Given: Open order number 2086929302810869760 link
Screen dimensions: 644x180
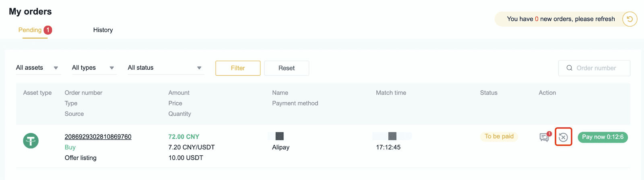Looking at the screenshot, I should pyautogui.click(x=98, y=137).
